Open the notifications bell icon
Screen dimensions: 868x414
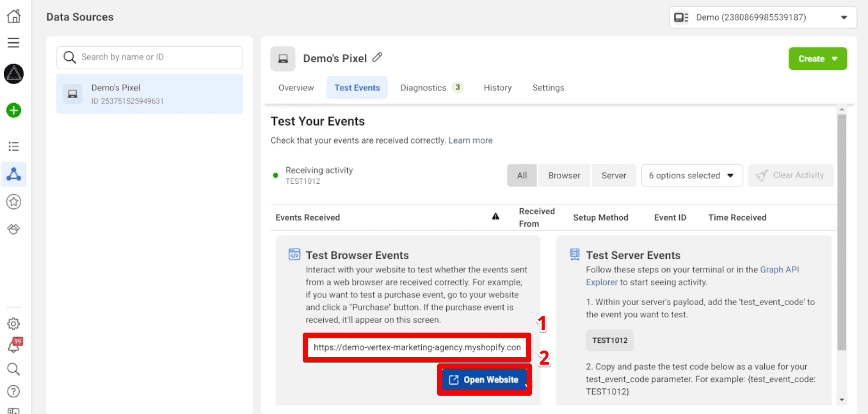(13, 346)
